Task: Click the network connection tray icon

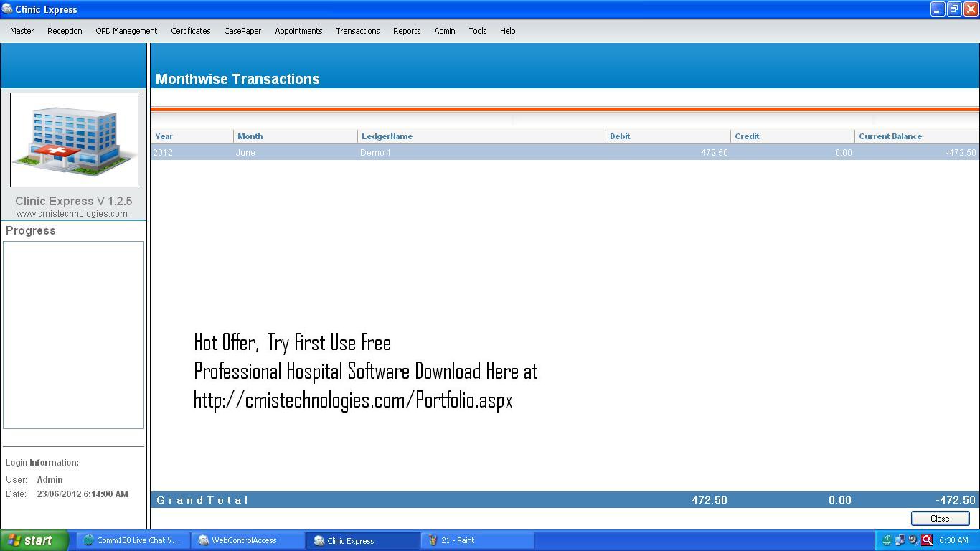Action: (x=900, y=540)
